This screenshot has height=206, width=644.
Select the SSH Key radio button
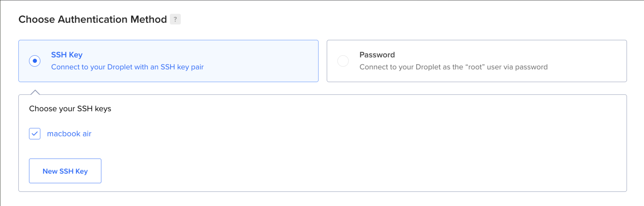[x=35, y=61]
